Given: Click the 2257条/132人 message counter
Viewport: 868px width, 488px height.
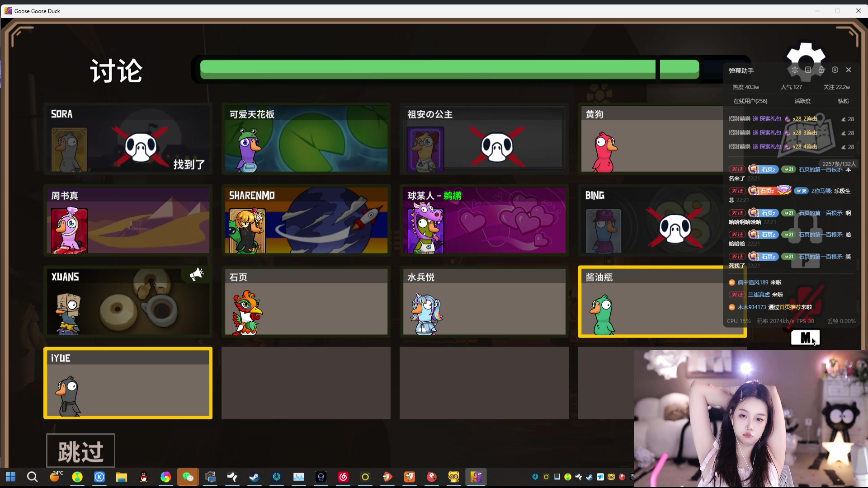Looking at the screenshot, I should coord(839,164).
